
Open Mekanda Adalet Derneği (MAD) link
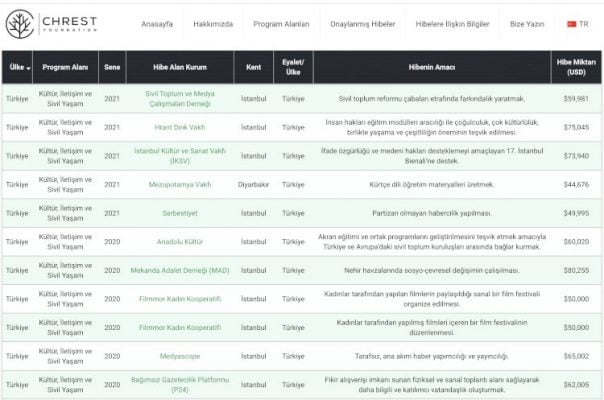(x=181, y=270)
